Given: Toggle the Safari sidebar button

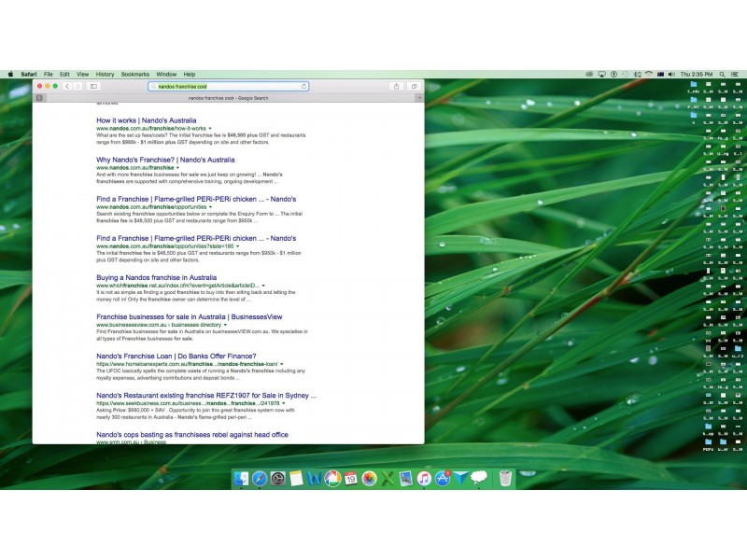Looking at the screenshot, I should click(x=93, y=86).
